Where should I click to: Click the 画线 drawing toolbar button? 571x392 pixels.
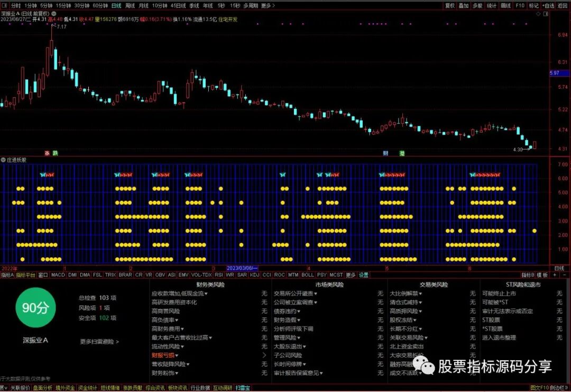(505, 5)
